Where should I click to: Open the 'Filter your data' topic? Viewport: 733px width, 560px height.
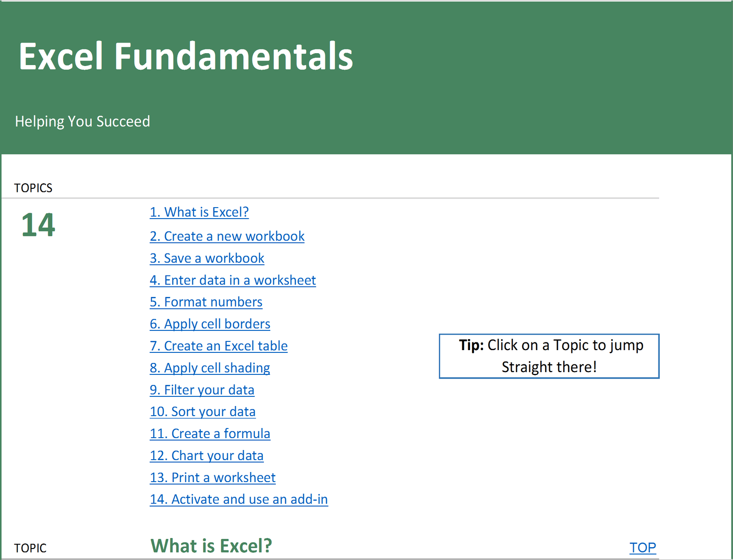point(202,390)
